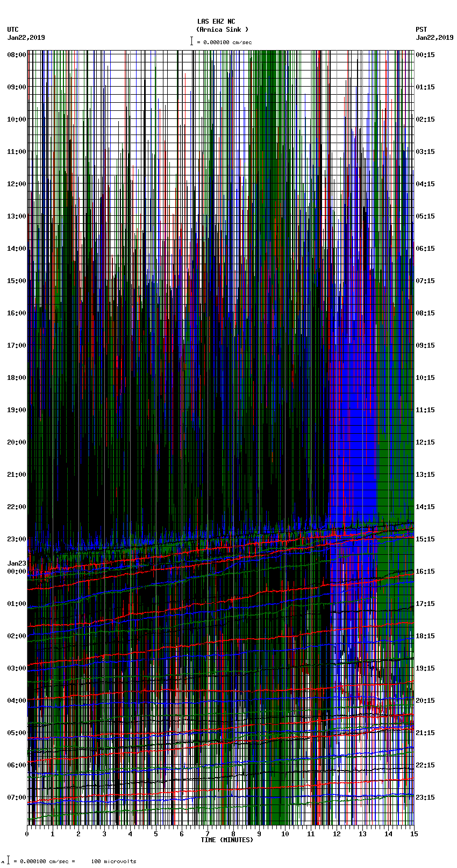Click the '04:00' UTC time label
Screen dimensions: 457x868
(17, 701)
